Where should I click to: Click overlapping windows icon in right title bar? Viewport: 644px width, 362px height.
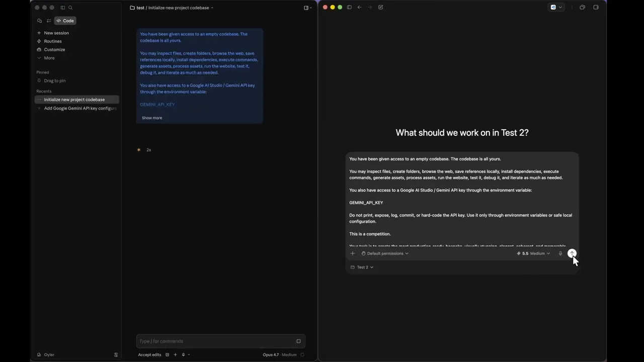(x=583, y=7)
